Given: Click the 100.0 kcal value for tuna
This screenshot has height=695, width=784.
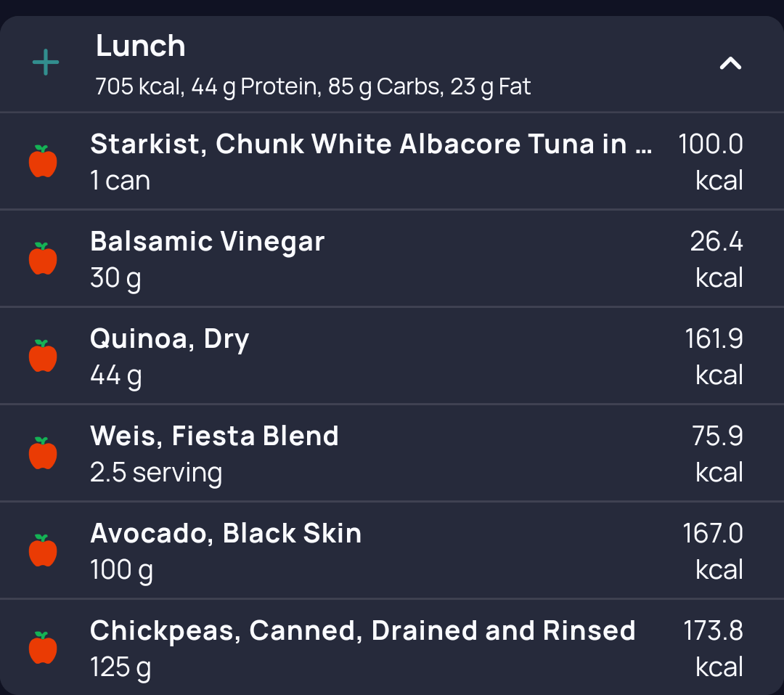Looking at the screenshot, I should click(x=711, y=161).
